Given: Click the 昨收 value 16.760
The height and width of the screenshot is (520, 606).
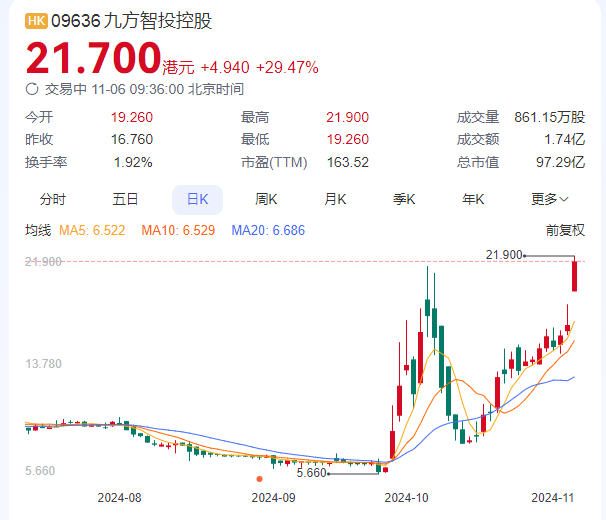Looking at the screenshot, I should click(132, 139).
